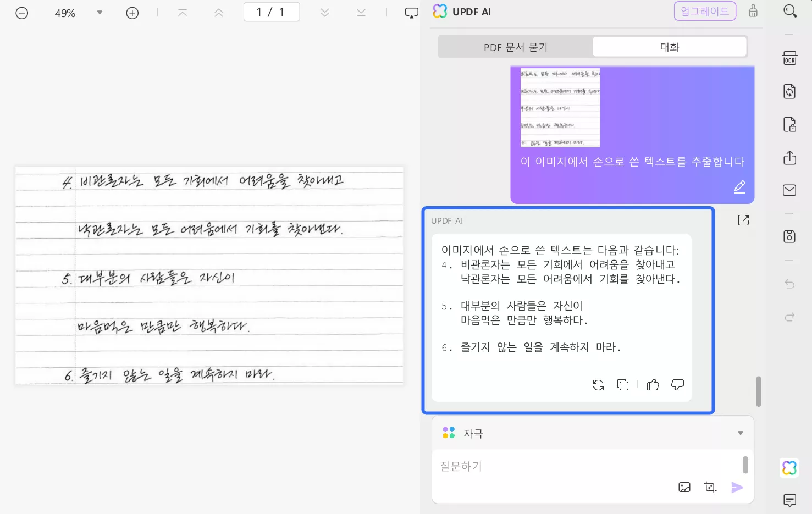Open the convert PDF sidebar icon

point(790,91)
